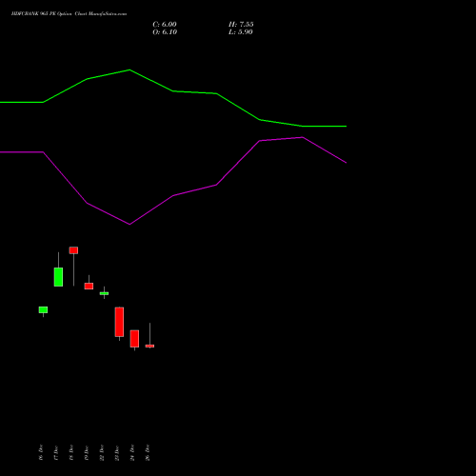
Task: Click the topmost red candle for 18 Dec
Action: coord(73,250)
